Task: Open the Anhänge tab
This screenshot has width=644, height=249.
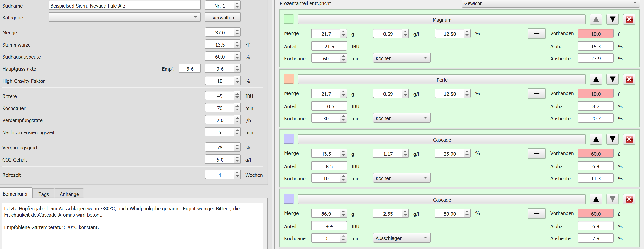Action: pyautogui.click(x=69, y=194)
